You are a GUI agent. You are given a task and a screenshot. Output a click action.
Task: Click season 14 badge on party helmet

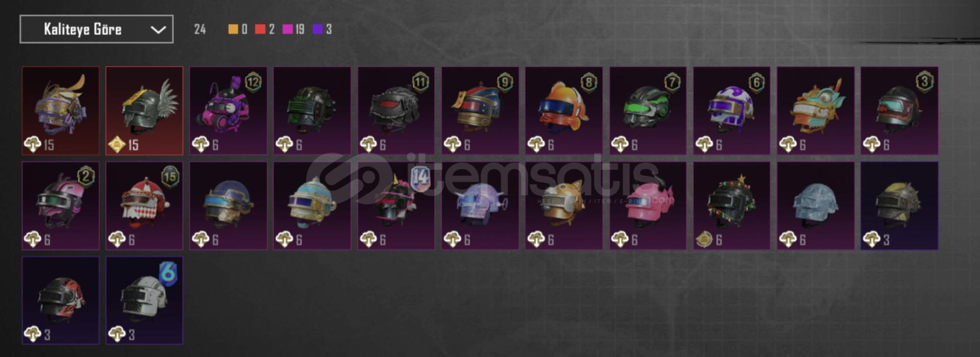tap(421, 178)
